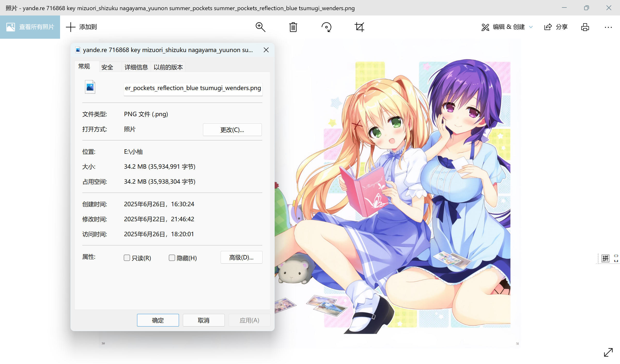
Task: Rotate the photo using rotate icon
Action: (326, 27)
